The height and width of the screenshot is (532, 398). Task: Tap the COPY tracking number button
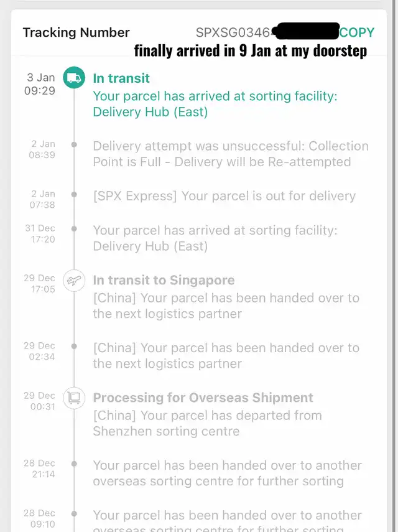pyautogui.click(x=357, y=32)
